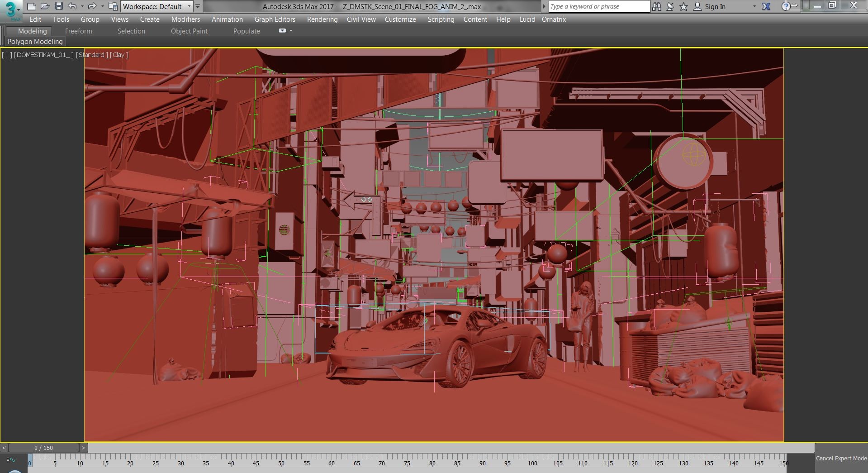Open the Clay shading viewport label menu

(119, 55)
